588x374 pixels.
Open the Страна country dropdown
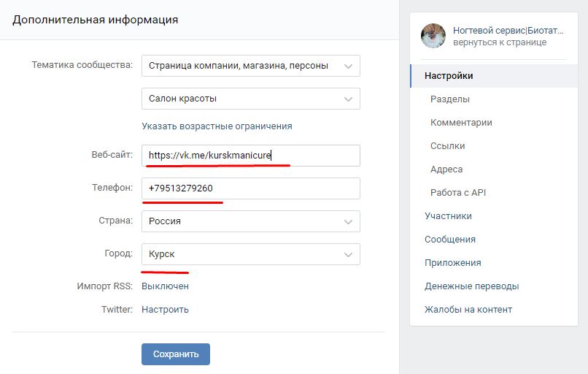point(250,221)
